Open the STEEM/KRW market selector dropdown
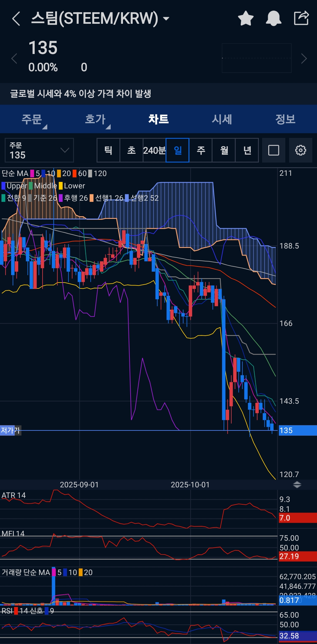 100,18
